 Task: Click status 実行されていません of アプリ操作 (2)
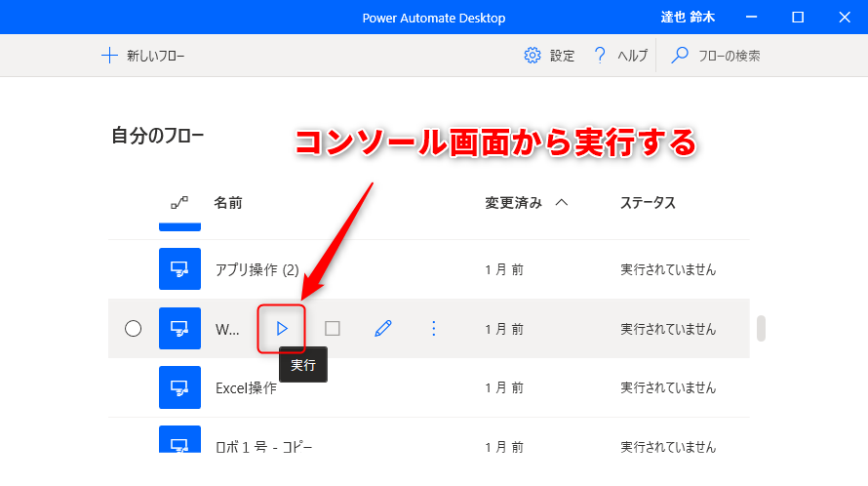[668, 270]
